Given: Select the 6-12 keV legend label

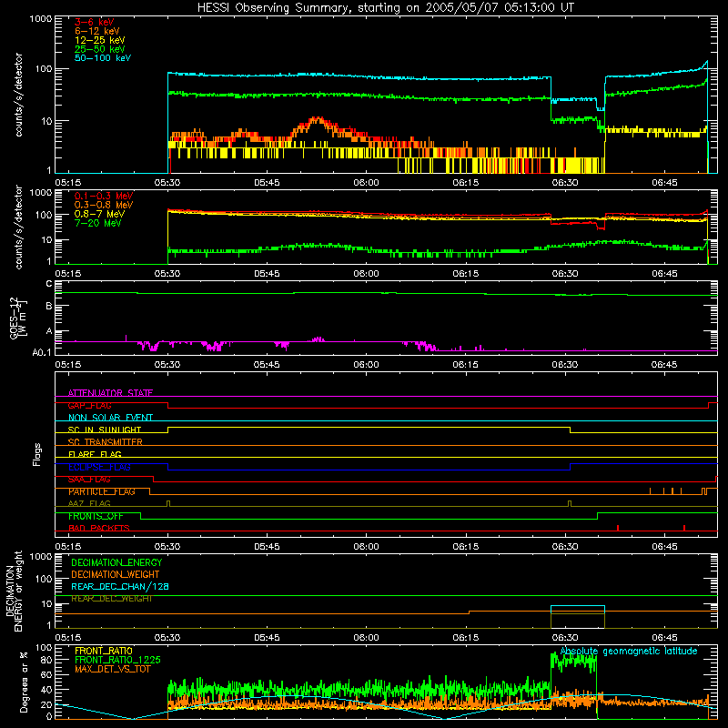Looking at the screenshot, I should click(x=96, y=31).
